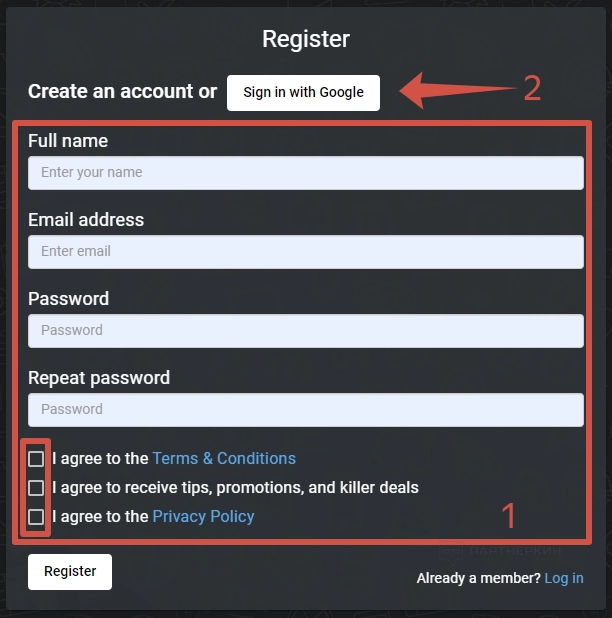Open the Terms & Conditions link
612x618 pixels.
(x=224, y=458)
